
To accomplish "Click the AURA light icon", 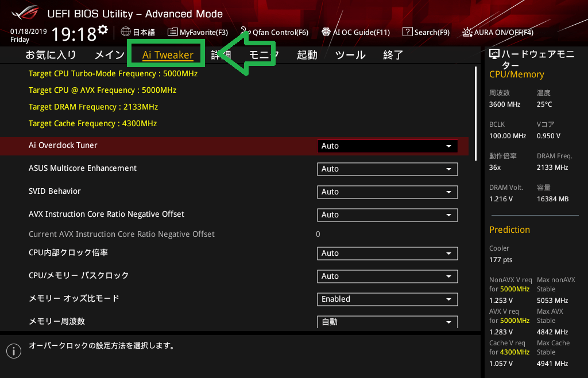I will pyautogui.click(x=467, y=32).
